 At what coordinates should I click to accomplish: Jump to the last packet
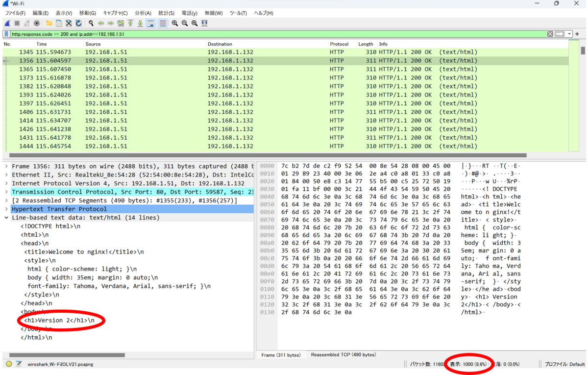[x=140, y=23]
